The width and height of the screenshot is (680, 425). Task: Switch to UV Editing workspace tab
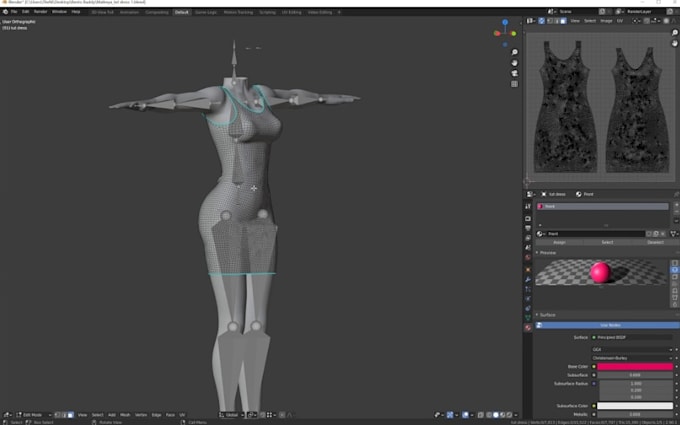291,12
